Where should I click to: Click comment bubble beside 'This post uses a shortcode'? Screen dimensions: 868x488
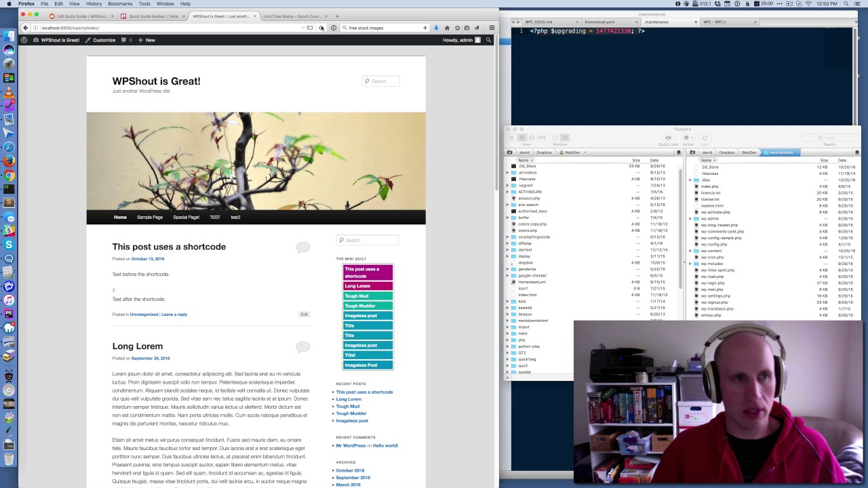click(x=302, y=247)
